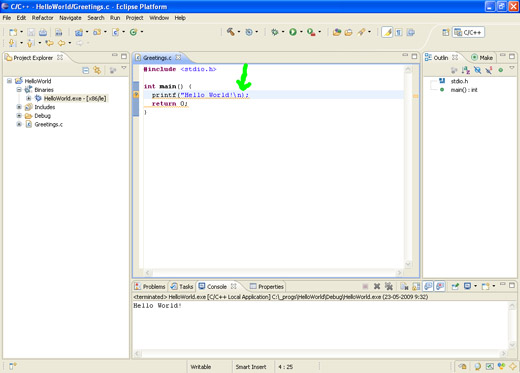Viewport: 520px width, 373px height.
Task: Click the Last Edit Location icon
Action: [49, 43]
